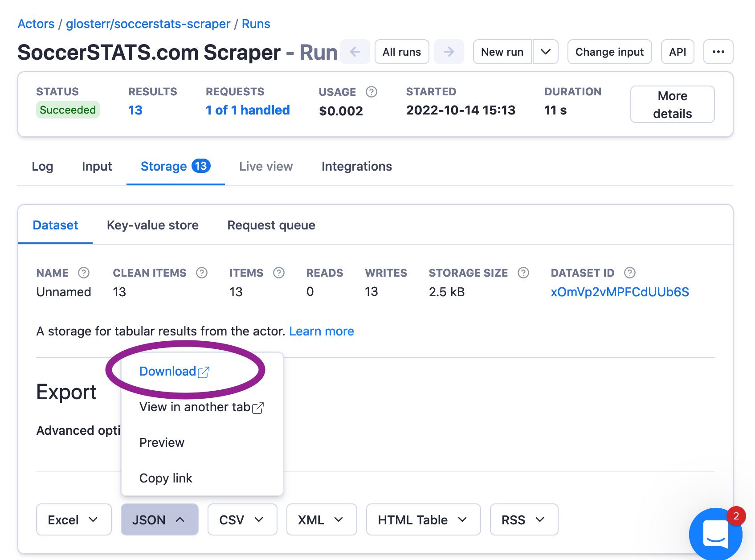Click the 1 of 1 handled link
Screen dimensions: 755x560
point(248,110)
